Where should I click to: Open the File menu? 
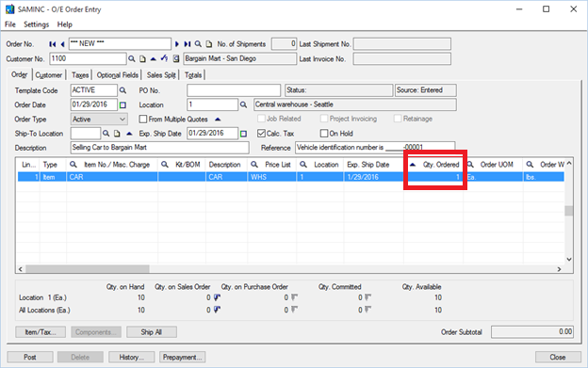point(10,24)
